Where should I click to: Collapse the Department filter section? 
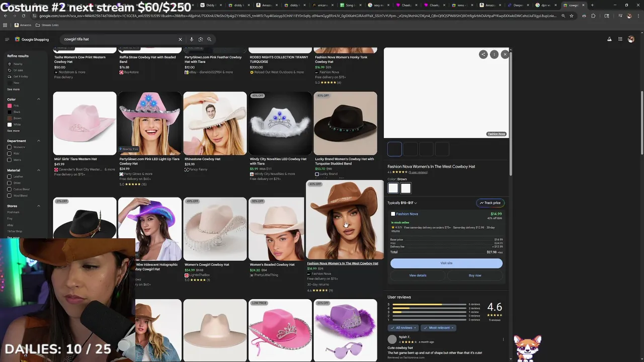tap(39, 141)
